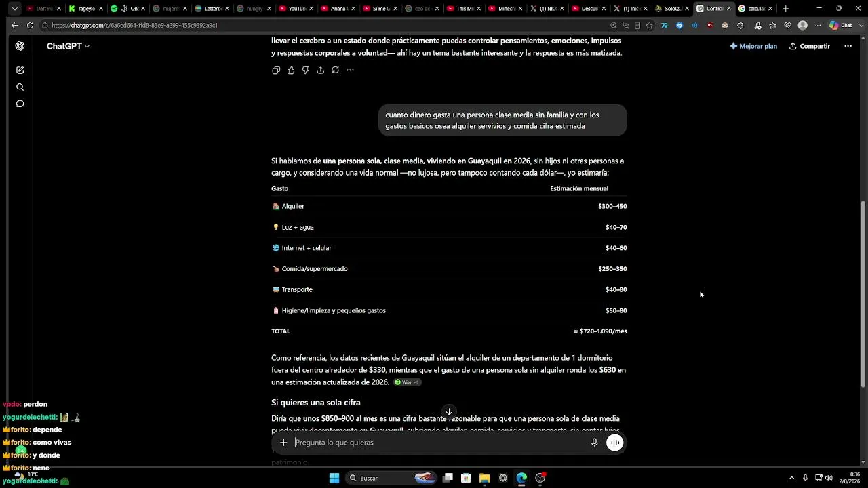Viewport: 868px width, 488px height.
Task: Open the Shazam extension icon
Action: click(679, 25)
